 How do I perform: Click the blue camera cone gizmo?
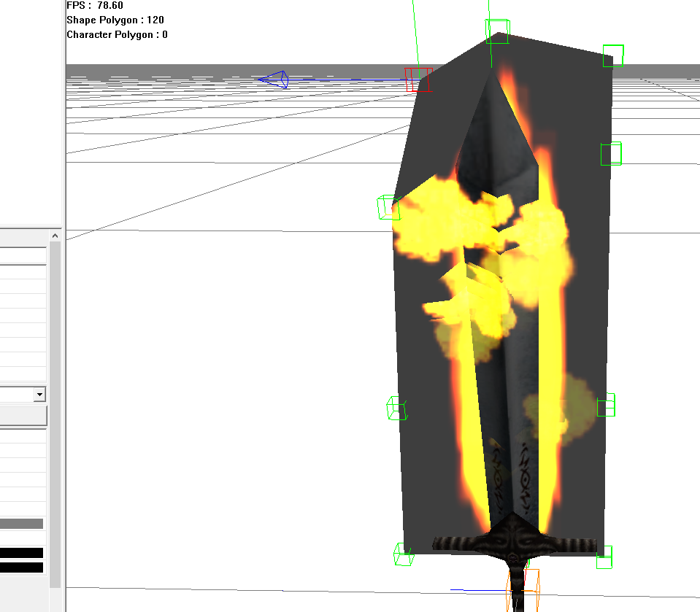(x=274, y=80)
